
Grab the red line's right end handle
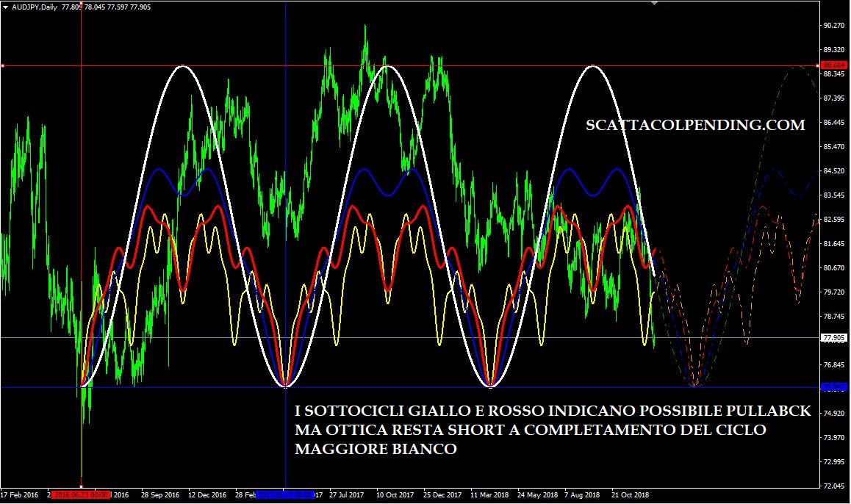point(818,65)
